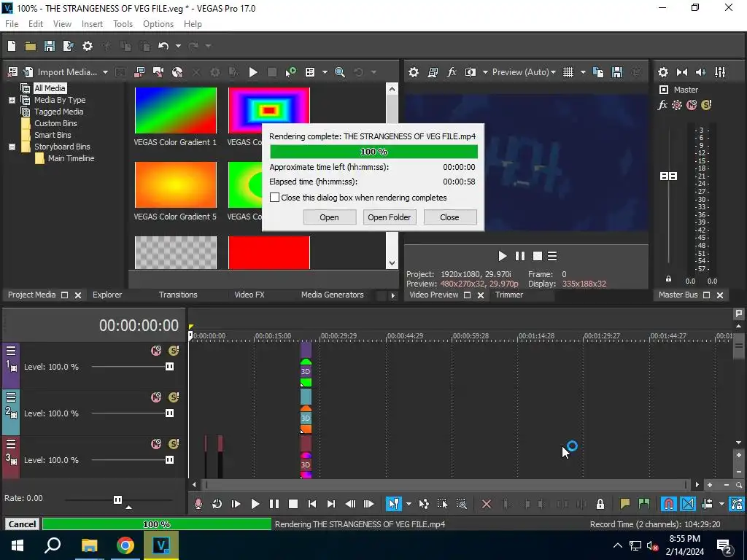Click the Undo arrow
Image resolution: width=747 pixels, height=560 pixels.
[x=163, y=46]
